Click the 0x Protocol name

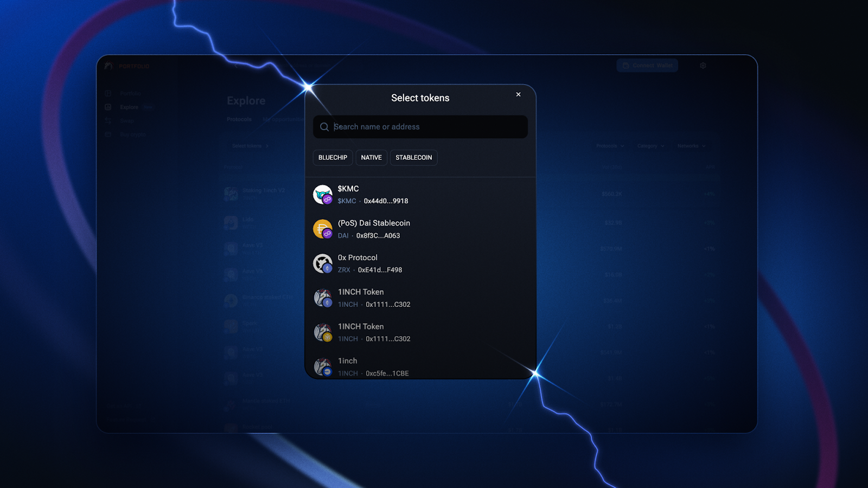[358, 258]
